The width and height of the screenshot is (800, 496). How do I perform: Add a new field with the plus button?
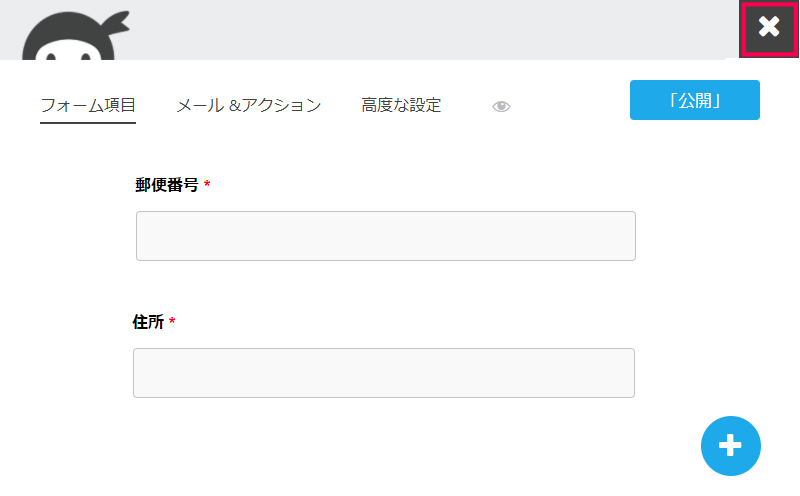(x=731, y=446)
